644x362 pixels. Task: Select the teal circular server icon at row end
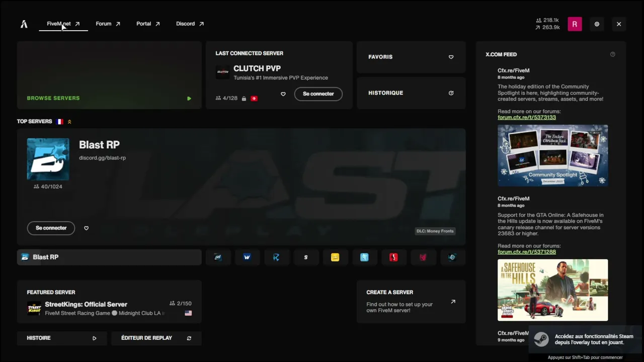(x=452, y=257)
